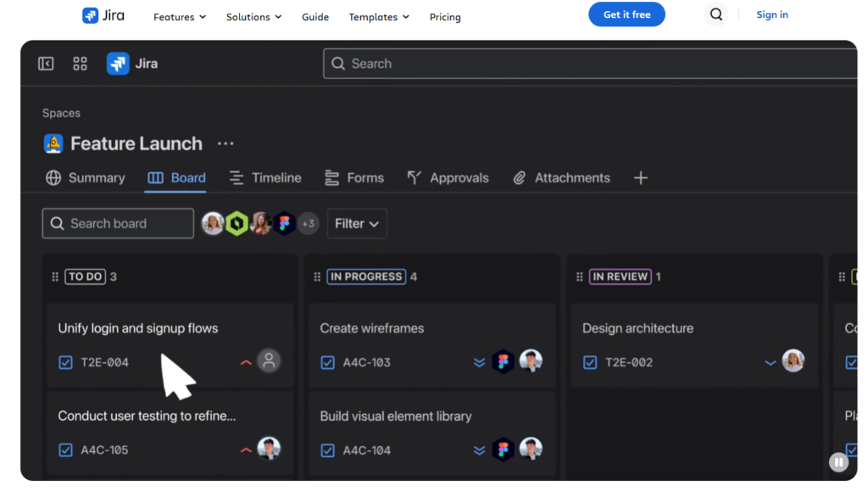The image size is (868, 497).
Task: Open the Filter dropdown on the board
Action: (357, 223)
